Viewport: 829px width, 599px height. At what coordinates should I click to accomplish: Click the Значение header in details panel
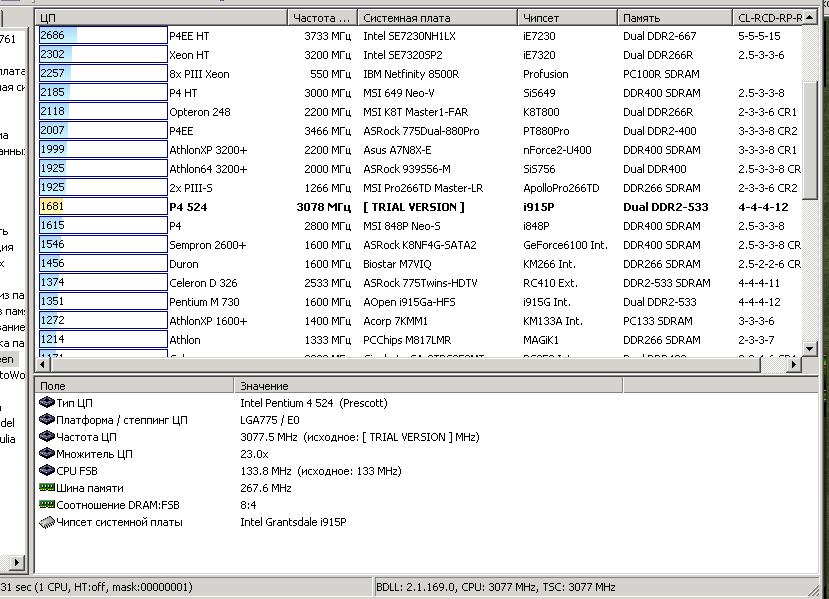point(264,385)
